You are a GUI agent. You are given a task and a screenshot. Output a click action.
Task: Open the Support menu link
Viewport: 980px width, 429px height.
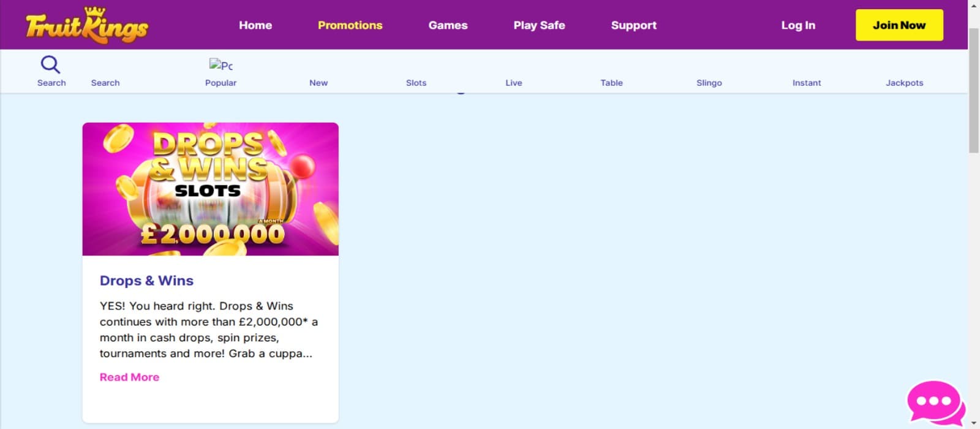click(x=633, y=25)
